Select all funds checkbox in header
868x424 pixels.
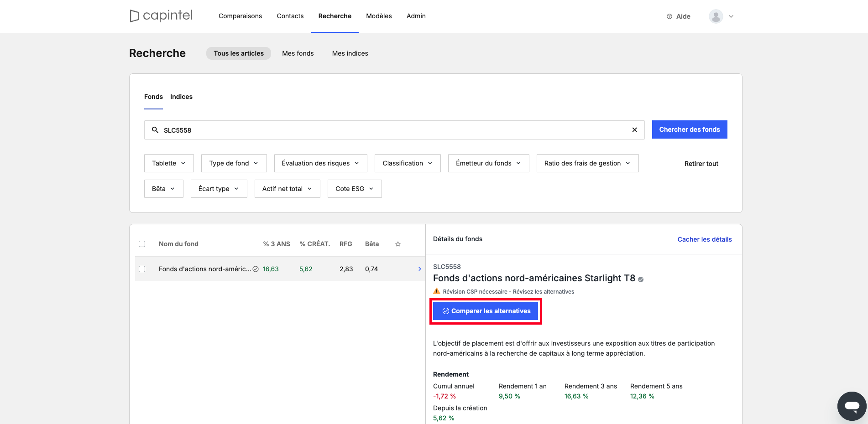(x=142, y=244)
